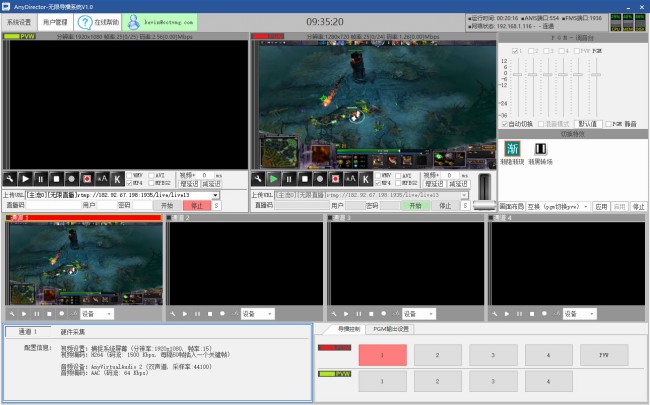The image size is (650, 405).
Task: Toggle mixer channel 1 checkbox
Action: 515,51
